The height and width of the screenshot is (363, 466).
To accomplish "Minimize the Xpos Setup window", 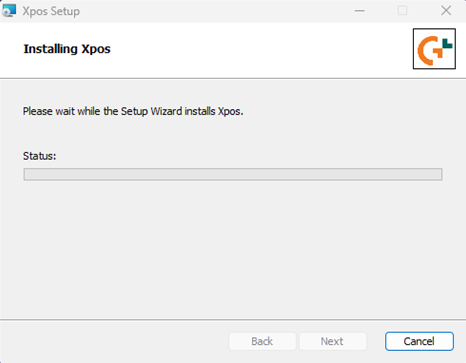I will click(359, 11).
